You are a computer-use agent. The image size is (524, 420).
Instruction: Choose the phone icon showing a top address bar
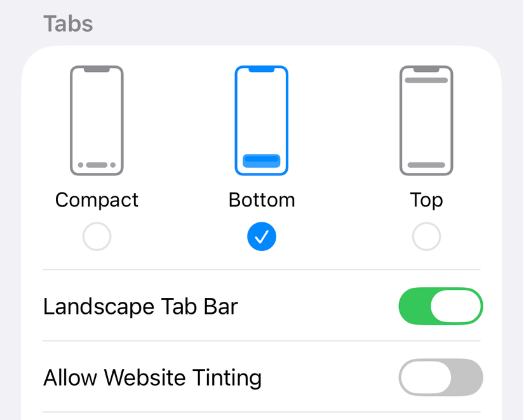(x=426, y=119)
